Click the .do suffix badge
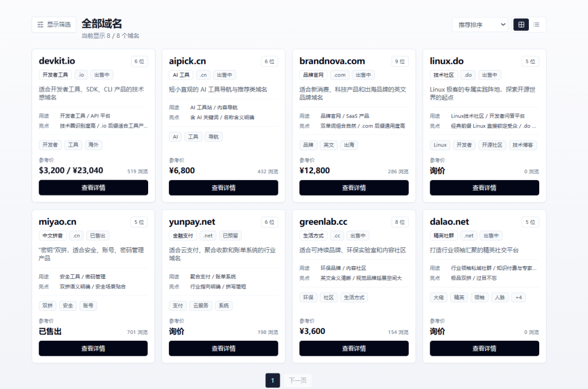 [468, 75]
